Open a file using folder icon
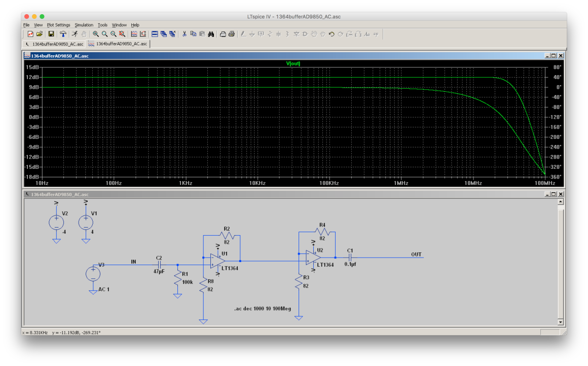This screenshot has width=588, height=366. (x=40, y=34)
